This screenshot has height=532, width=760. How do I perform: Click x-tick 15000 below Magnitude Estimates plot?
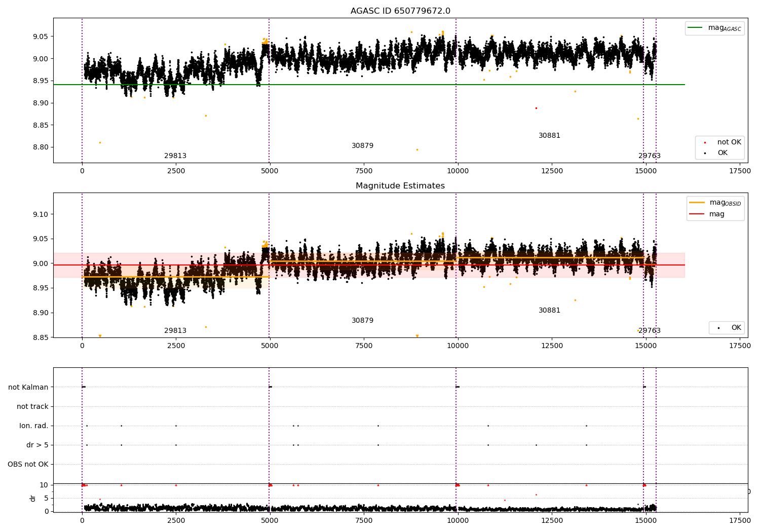coord(645,346)
